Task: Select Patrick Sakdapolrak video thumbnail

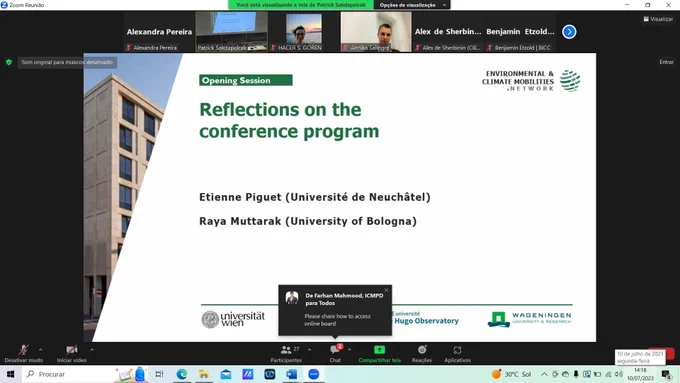Action: pos(232,32)
